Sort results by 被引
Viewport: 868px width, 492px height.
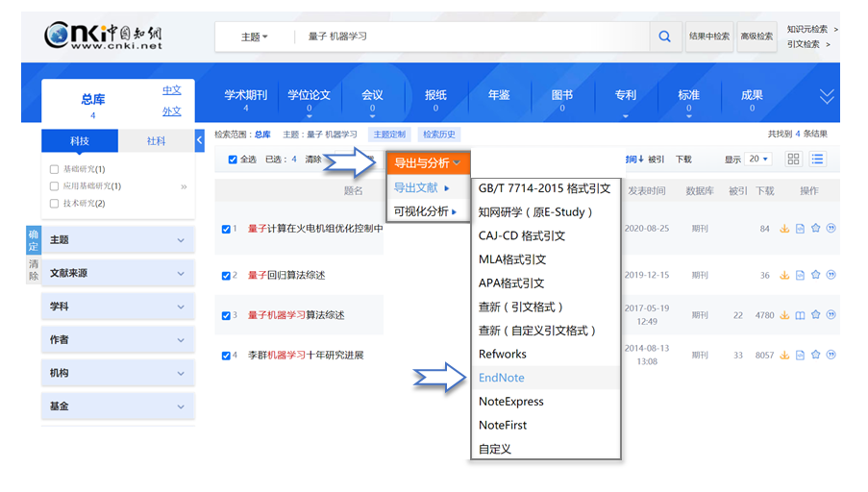click(656, 160)
